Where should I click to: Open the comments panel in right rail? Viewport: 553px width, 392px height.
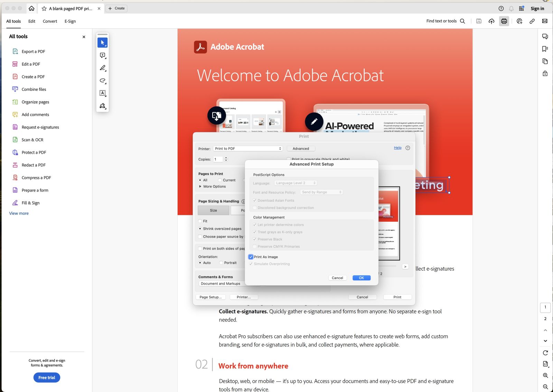coord(545,36)
